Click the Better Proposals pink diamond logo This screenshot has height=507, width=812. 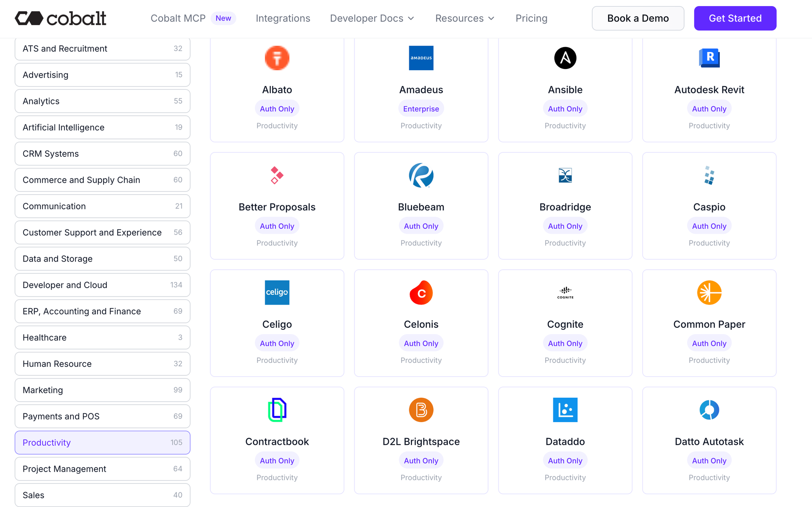click(277, 175)
